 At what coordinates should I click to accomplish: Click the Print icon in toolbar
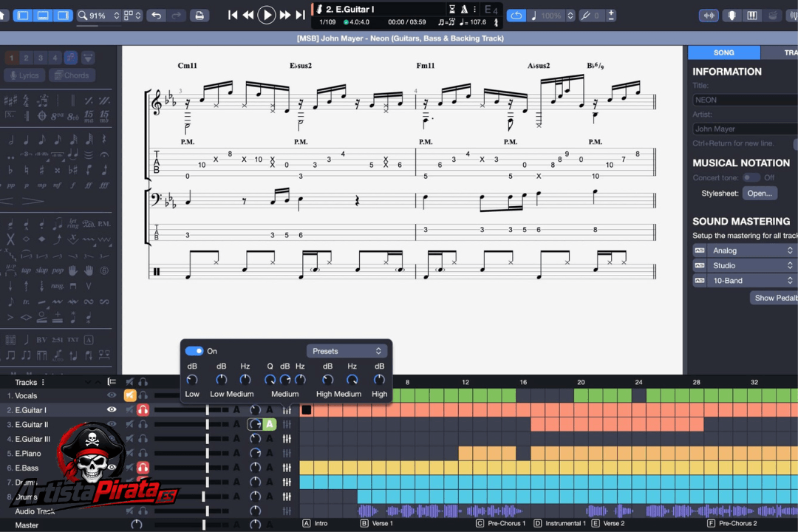[x=199, y=16]
